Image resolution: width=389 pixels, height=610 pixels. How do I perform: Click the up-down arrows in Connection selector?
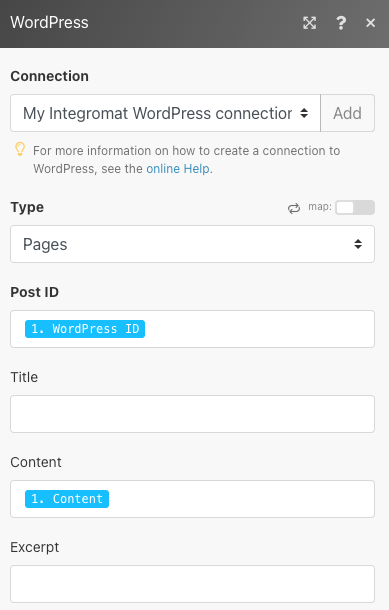[x=304, y=113]
